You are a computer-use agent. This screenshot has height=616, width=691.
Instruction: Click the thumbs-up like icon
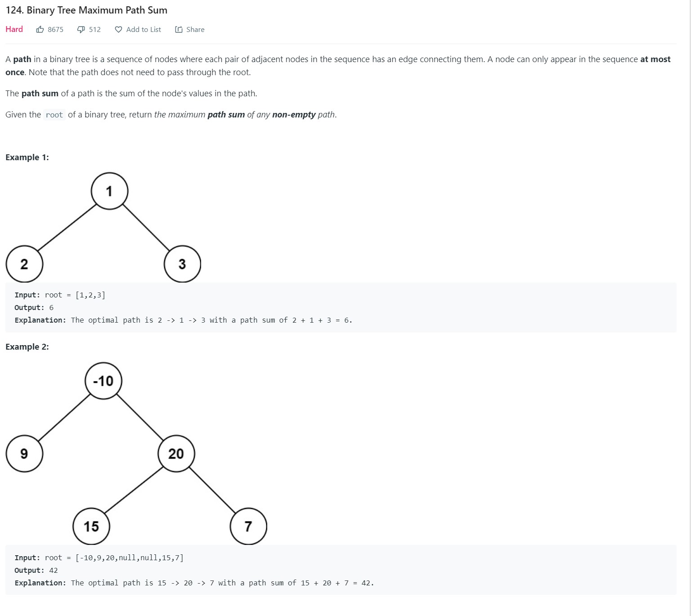point(40,30)
